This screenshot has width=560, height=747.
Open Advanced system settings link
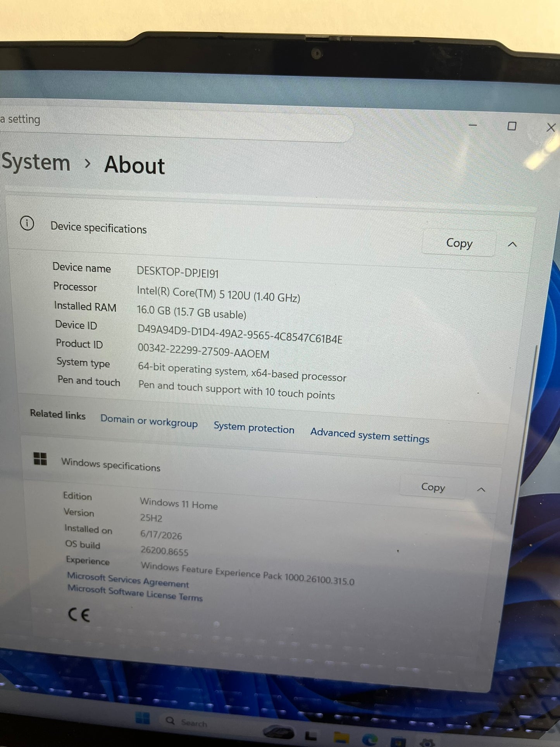tap(370, 435)
